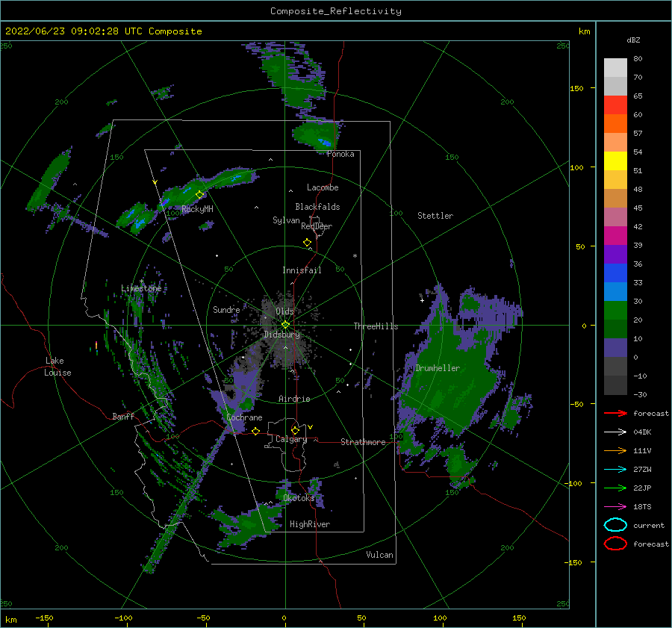The width and height of the screenshot is (672, 628).
Task: Click the 04DK legend text
Action: point(642,432)
